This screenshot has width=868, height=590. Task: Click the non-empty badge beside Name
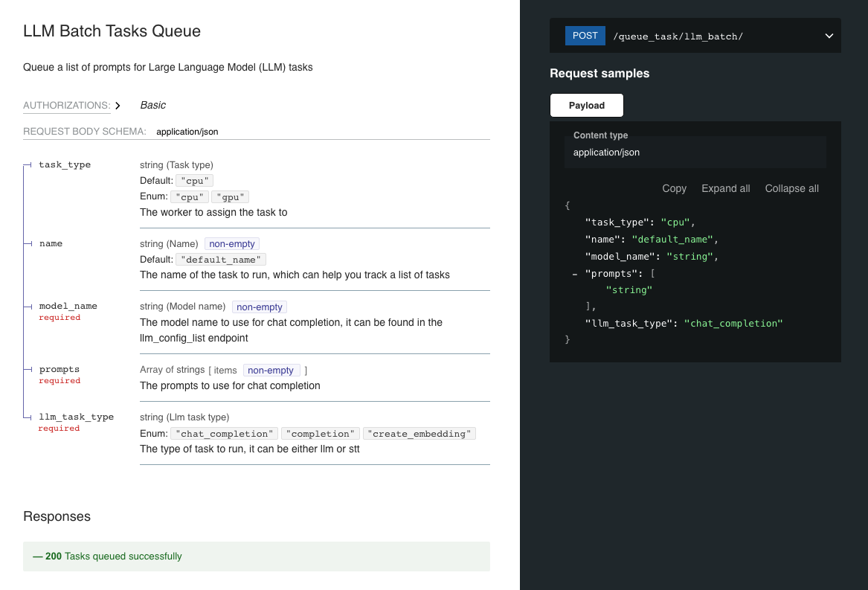tap(232, 243)
